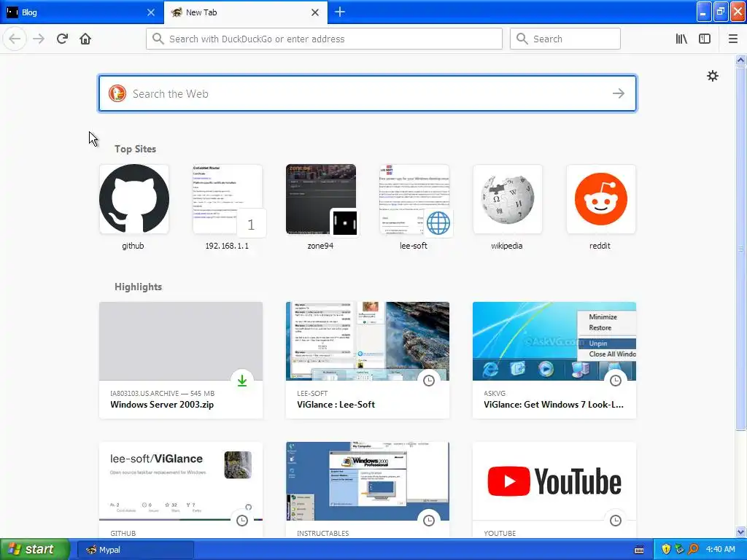Screen dimensions: 747x560
Task: Focus the Search the Web box
Action: pos(368,93)
